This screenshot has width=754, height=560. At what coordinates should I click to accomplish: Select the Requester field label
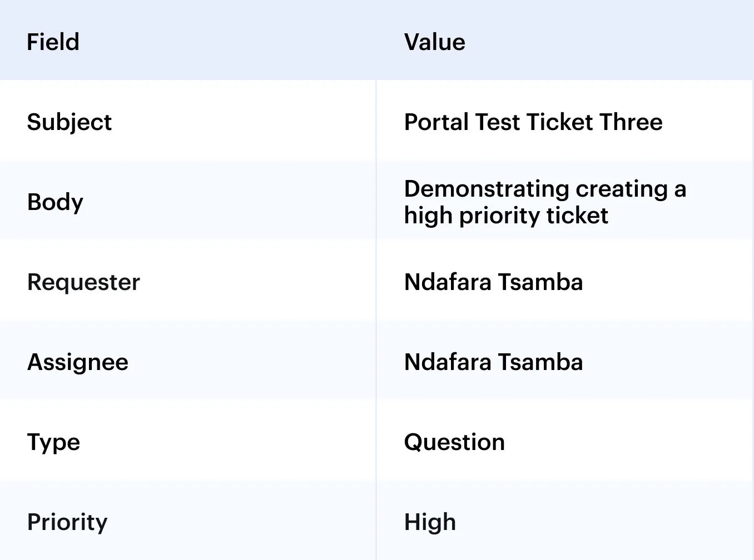83,282
